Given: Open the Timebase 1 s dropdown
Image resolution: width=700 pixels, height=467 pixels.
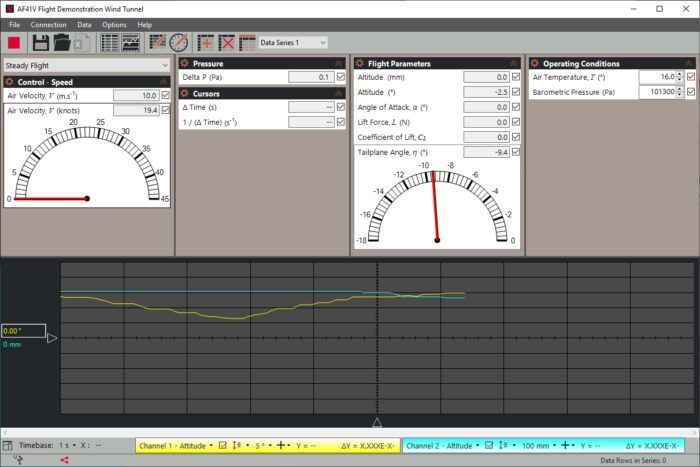Looking at the screenshot, I should pos(67,445).
